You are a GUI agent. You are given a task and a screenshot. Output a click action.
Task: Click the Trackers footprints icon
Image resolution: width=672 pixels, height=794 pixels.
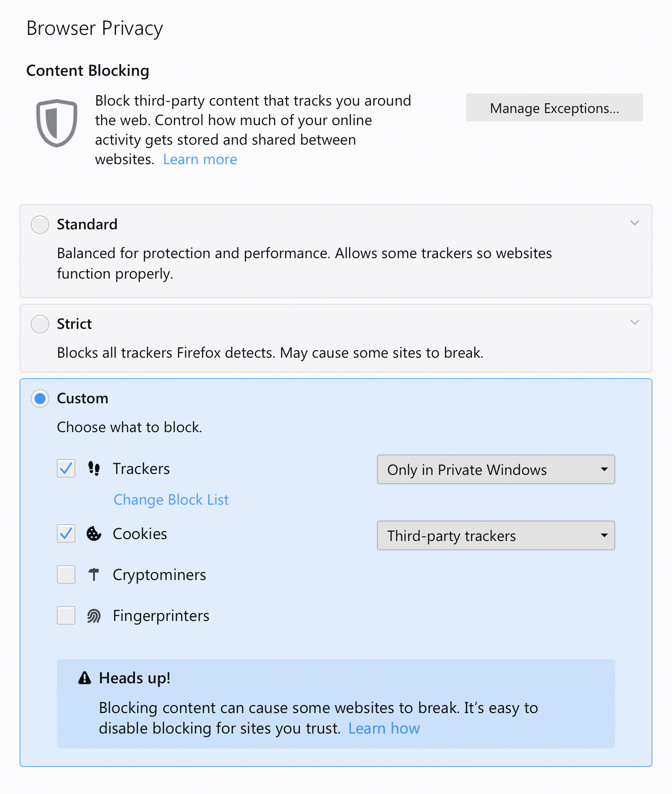point(94,468)
